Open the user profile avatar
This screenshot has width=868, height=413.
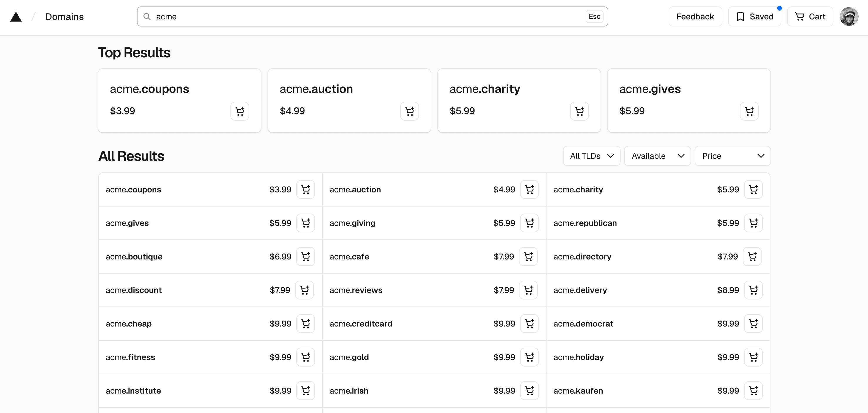(x=849, y=16)
